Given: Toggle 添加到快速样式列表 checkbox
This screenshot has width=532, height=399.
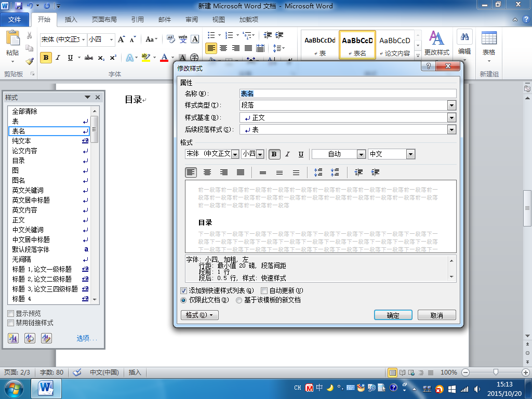Looking at the screenshot, I should [183, 291].
